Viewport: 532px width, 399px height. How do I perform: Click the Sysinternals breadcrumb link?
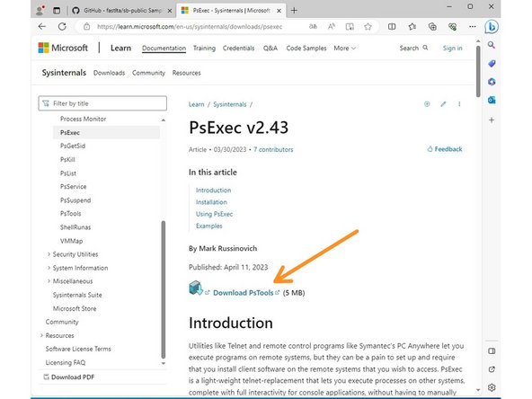[230, 104]
